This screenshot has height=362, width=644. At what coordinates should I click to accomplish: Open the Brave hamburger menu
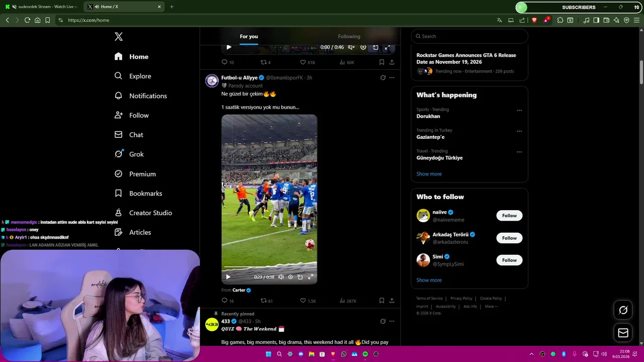[x=636, y=20]
